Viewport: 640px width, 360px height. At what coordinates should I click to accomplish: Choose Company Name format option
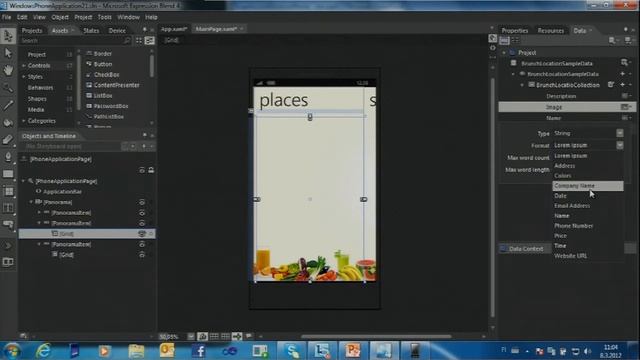point(588,186)
